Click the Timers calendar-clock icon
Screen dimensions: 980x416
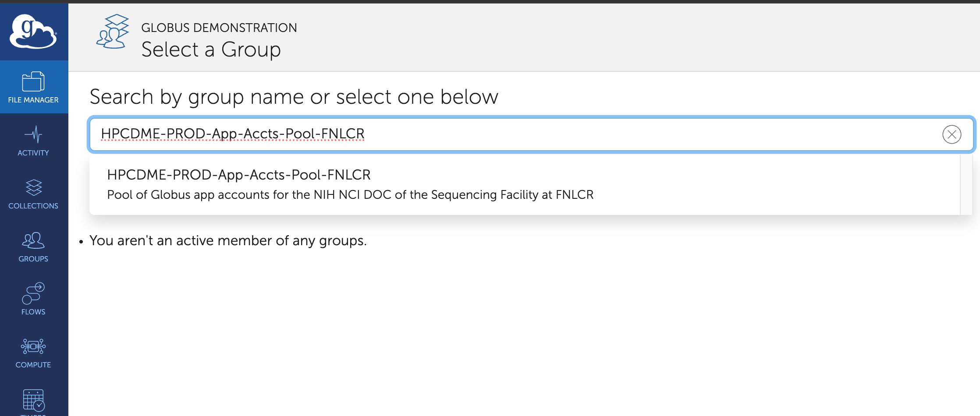[33, 400]
